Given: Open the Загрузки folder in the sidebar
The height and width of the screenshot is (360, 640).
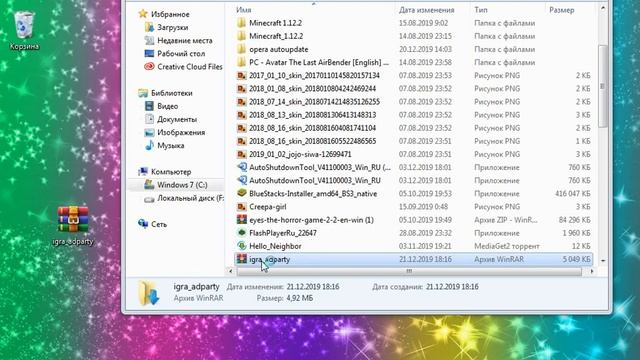Looking at the screenshot, I should click(x=173, y=27).
